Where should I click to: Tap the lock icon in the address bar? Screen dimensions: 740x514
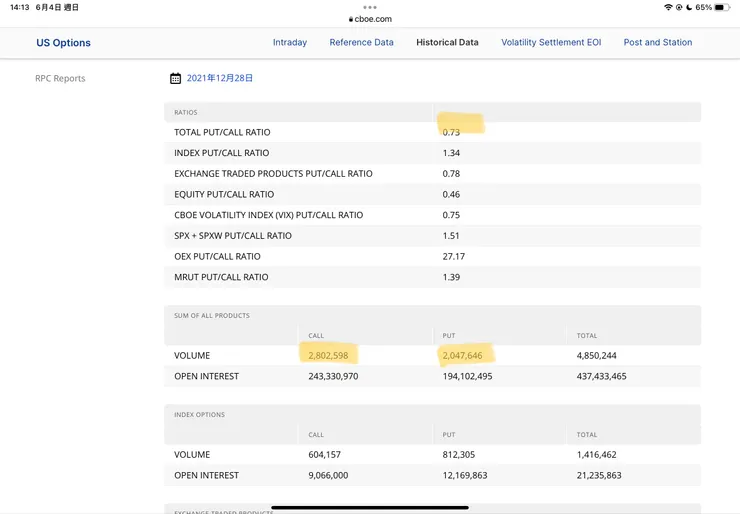pyautogui.click(x=351, y=19)
